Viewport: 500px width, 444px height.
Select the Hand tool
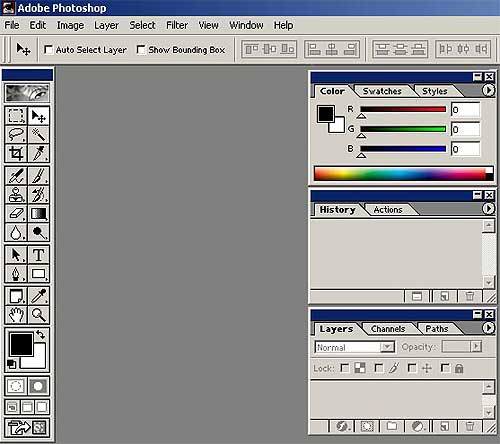[16, 315]
